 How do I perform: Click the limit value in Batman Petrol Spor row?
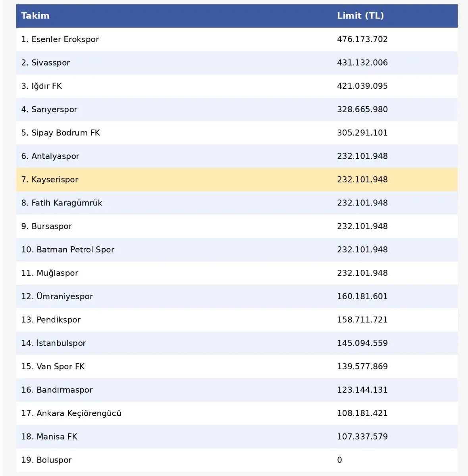362,250
